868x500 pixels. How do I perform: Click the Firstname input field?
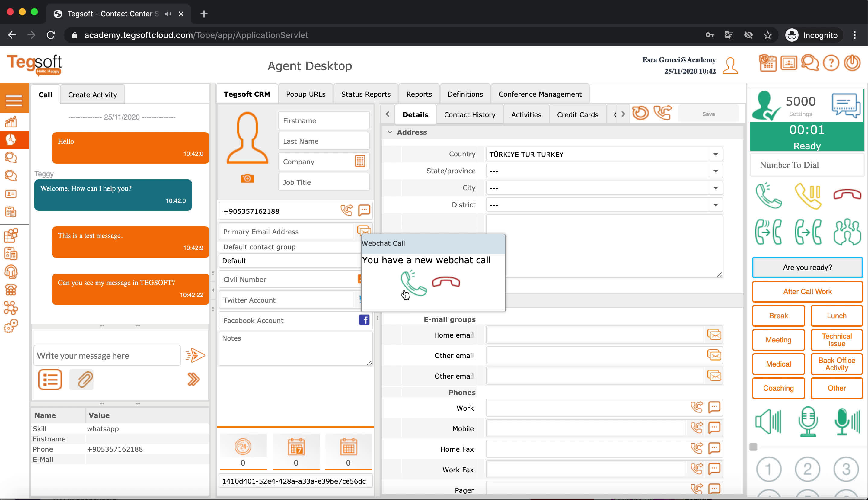[324, 120]
